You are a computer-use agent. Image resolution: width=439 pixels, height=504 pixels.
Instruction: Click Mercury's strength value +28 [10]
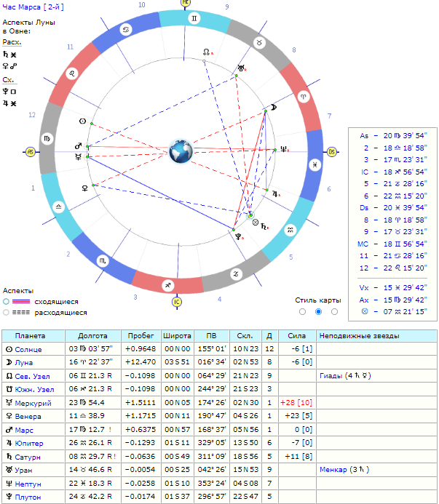click(x=296, y=402)
